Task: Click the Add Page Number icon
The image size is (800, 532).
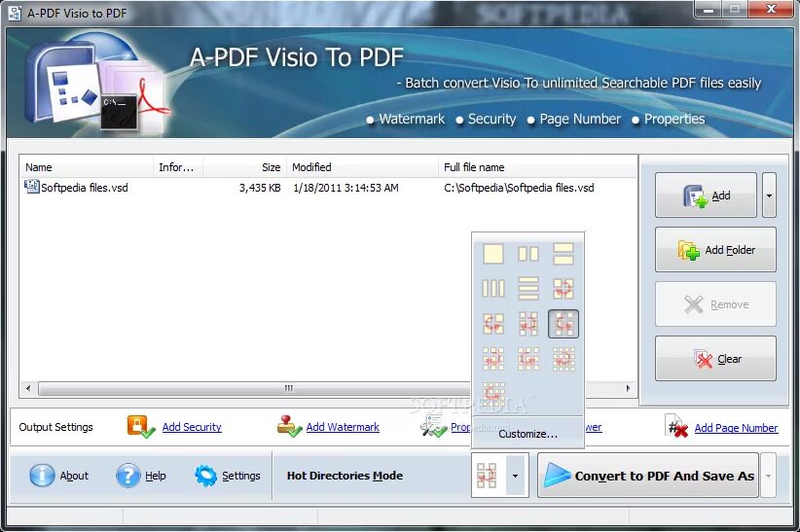Action: pos(677,426)
